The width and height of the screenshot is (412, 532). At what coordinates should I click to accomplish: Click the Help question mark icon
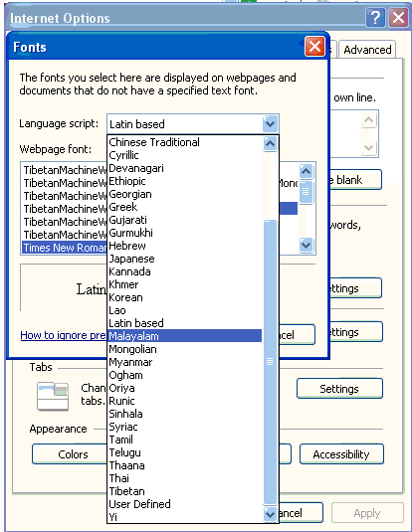375,17
